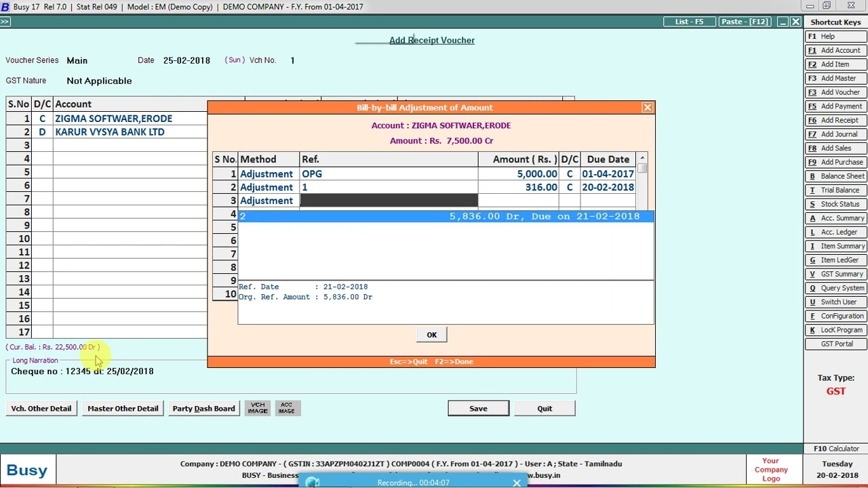Image resolution: width=868 pixels, height=488 pixels.
Task: Open Master Other Detail
Action: click(x=123, y=409)
